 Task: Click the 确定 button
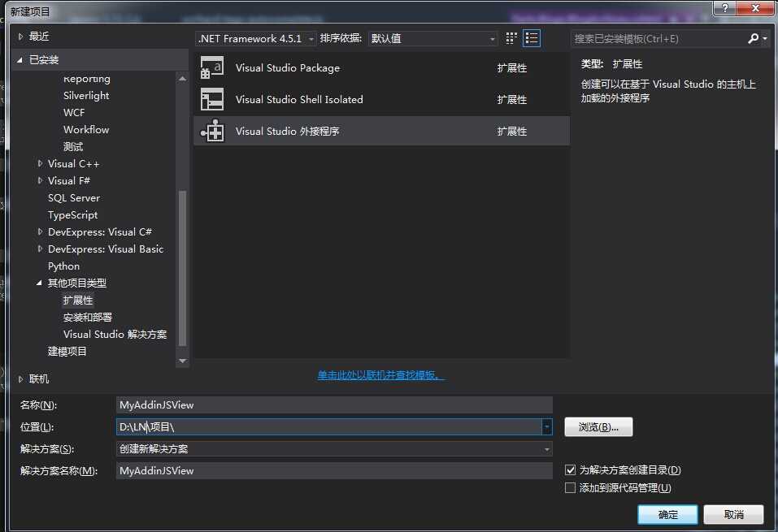point(667,515)
